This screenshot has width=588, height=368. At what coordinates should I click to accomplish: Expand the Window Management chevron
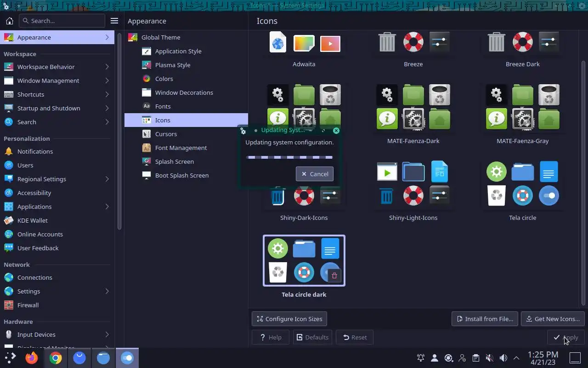[x=107, y=80]
